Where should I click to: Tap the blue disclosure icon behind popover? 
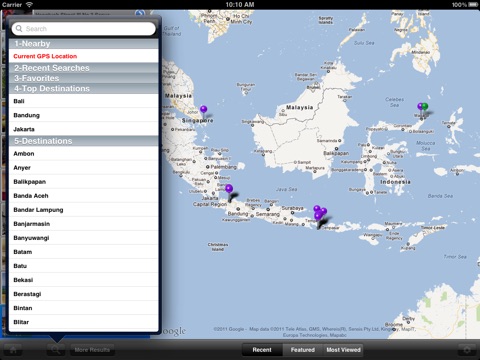click(x=140, y=13)
